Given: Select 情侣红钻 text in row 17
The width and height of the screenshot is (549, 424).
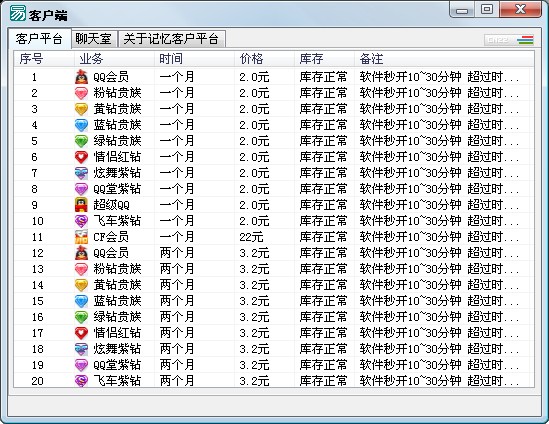Looking at the screenshot, I should (x=117, y=333).
